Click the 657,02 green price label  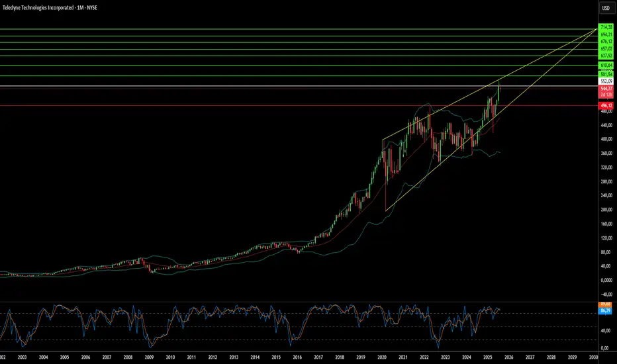click(604, 49)
